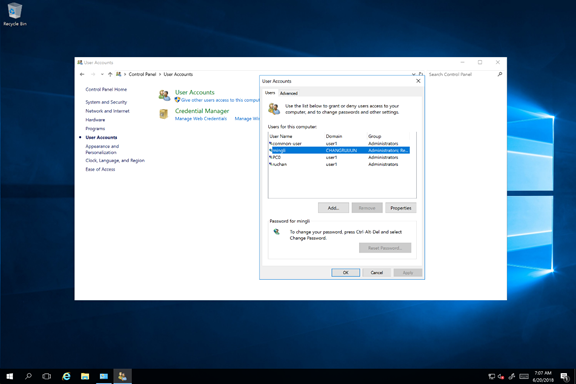Open the Credential Manager heading

click(x=202, y=111)
